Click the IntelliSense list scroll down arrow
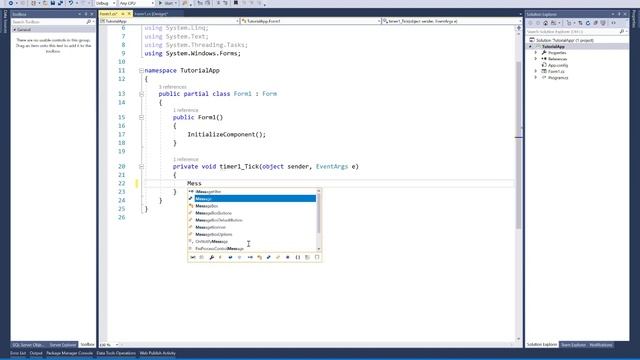Image resolution: width=640 pixels, height=360 pixels. [319, 249]
